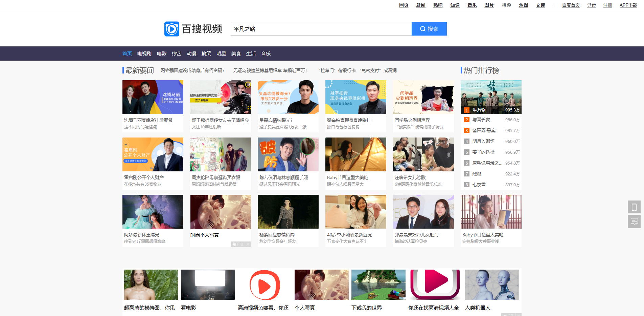The height and width of the screenshot is (316, 644).
Task: Dismiss the 时尚个人写真 ad with its × icon
Action: click(x=248, y=244)
